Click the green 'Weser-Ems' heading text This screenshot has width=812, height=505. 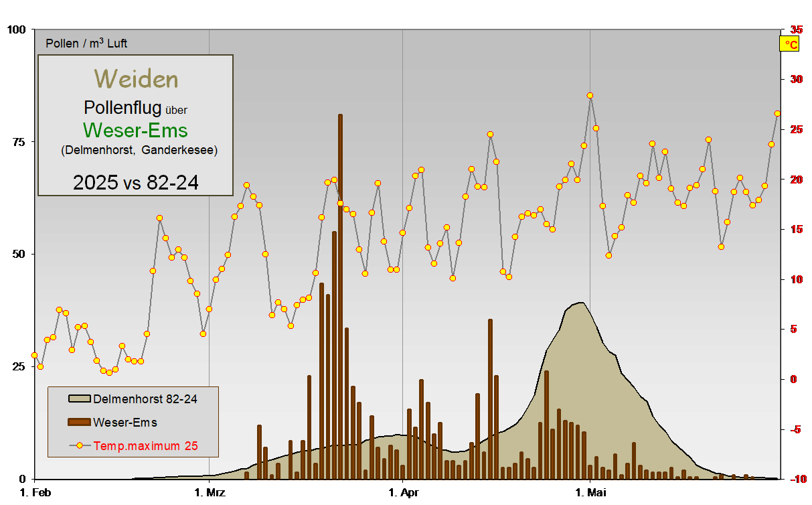pyautogui.click(x=136, y=129)
